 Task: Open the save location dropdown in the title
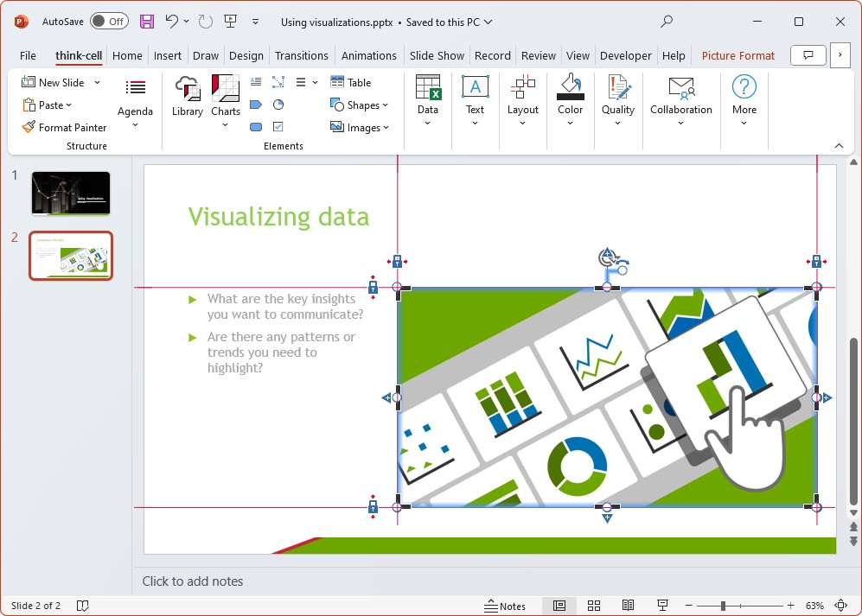click(488, 22)
